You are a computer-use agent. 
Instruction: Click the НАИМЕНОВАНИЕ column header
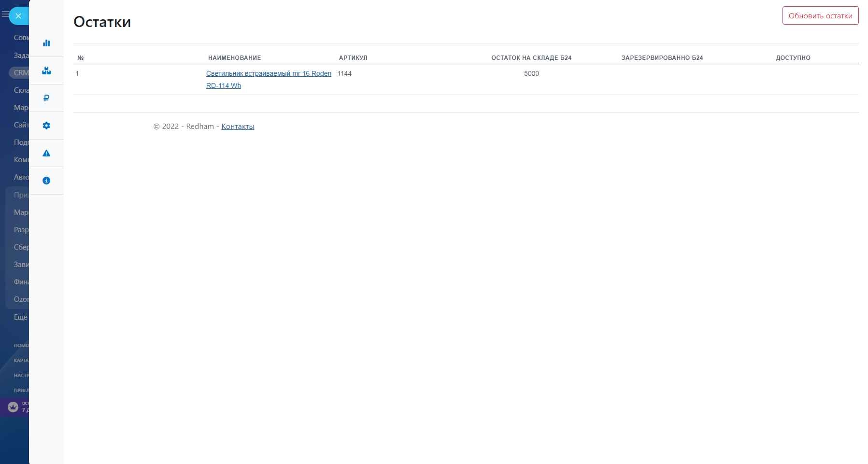pyautogui.click(x=235, y=58)
